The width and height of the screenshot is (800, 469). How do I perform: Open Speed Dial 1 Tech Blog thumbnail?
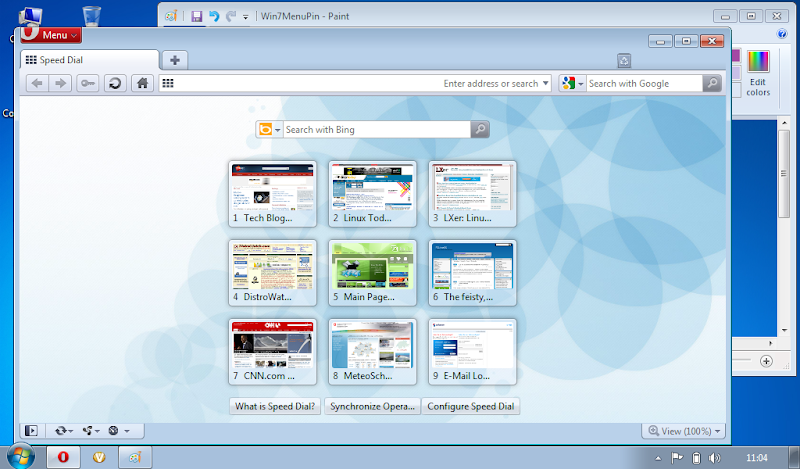(272, 193)
